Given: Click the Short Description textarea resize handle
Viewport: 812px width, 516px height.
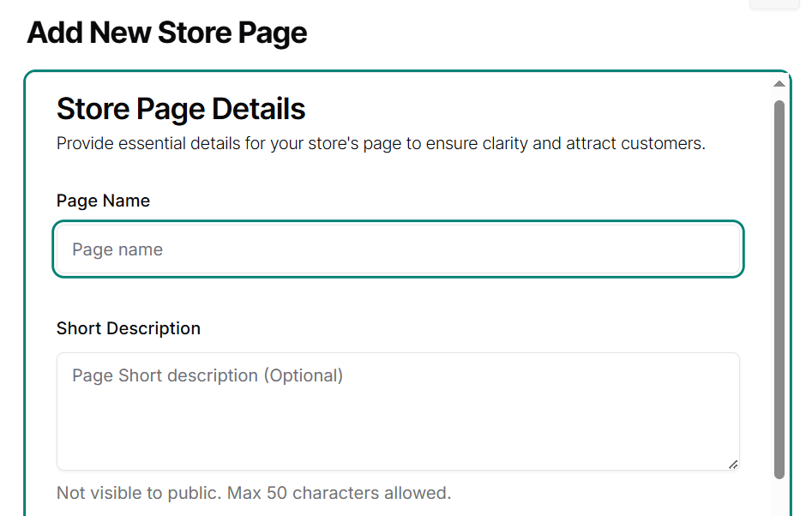Looking at the screenshot, I should point(732,464).
